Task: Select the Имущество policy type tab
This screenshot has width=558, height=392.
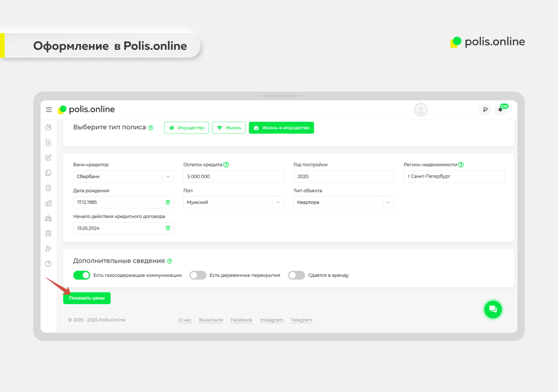Action: (x=187, y=128)
